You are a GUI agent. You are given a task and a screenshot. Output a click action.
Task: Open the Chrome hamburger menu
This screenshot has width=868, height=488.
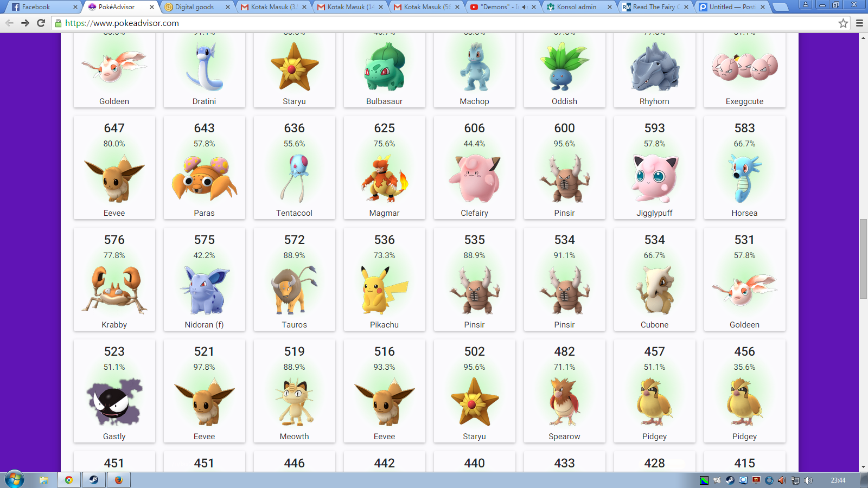tap(859, 23)
